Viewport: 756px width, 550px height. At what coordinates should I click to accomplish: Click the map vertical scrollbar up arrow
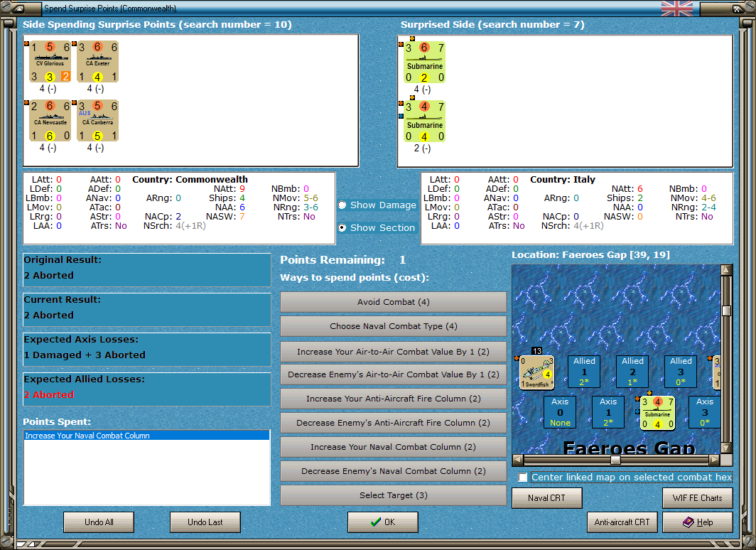point(727,269)
